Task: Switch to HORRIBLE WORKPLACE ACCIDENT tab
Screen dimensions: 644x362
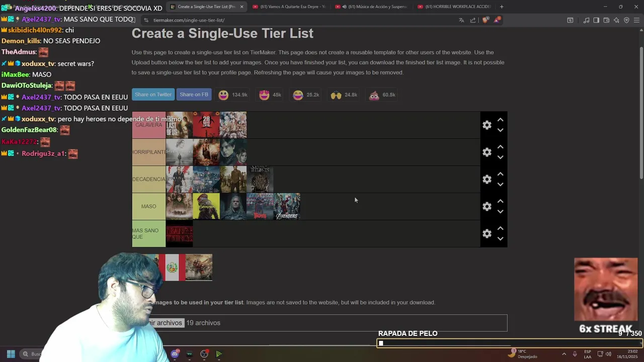Action: [454, 7]
